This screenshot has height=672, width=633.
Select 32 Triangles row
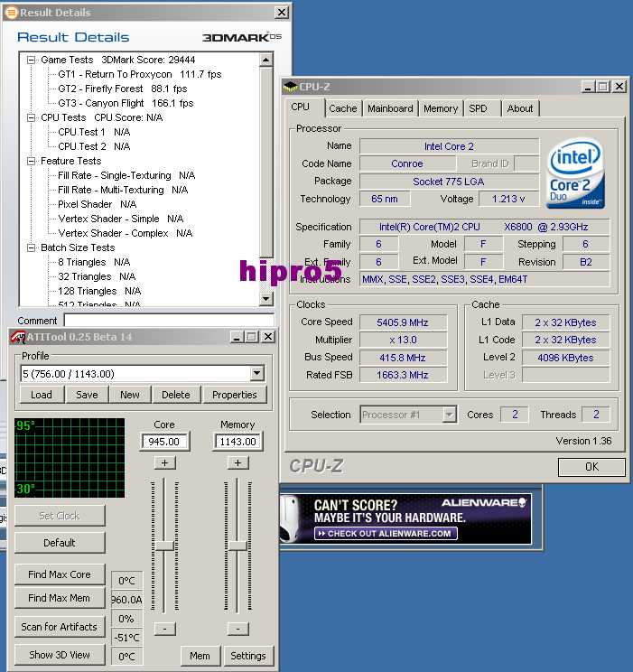(x=97, y=276)
